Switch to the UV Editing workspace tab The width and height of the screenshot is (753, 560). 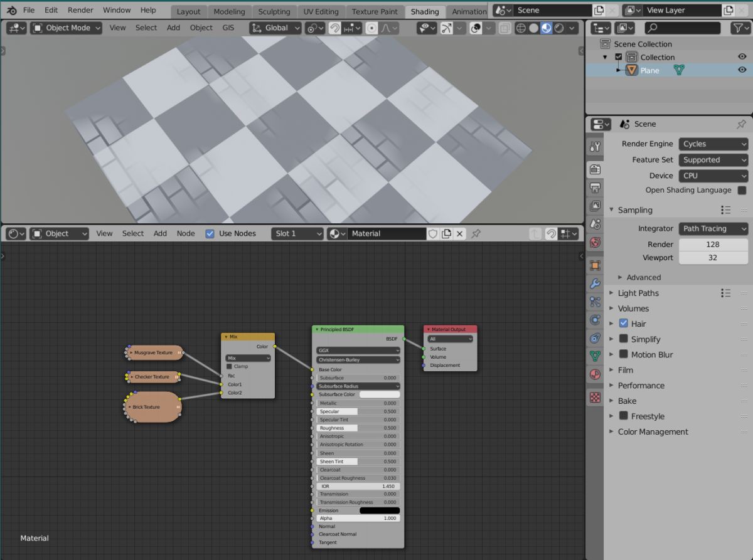[x=321, y=11]
